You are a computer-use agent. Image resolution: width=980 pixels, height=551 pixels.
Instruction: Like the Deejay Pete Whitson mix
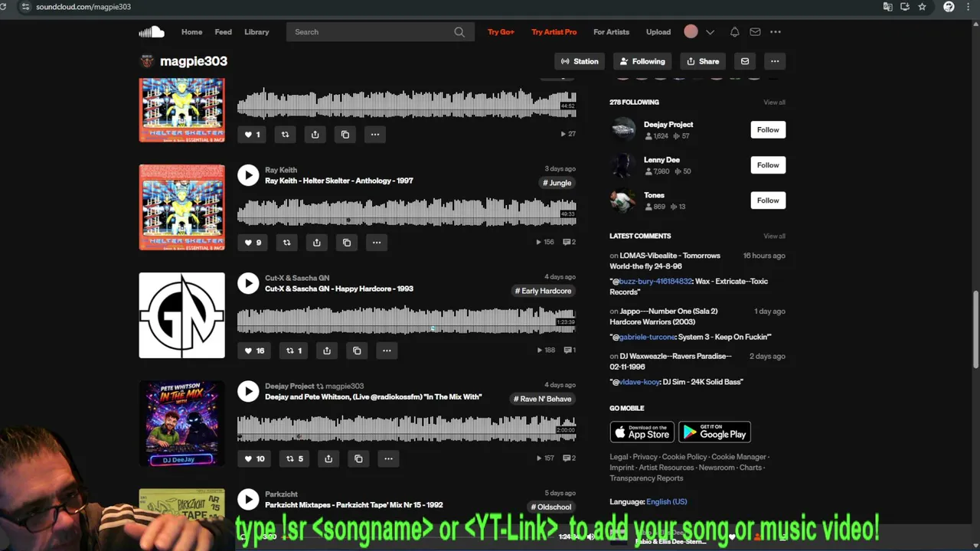coord(254,458)
